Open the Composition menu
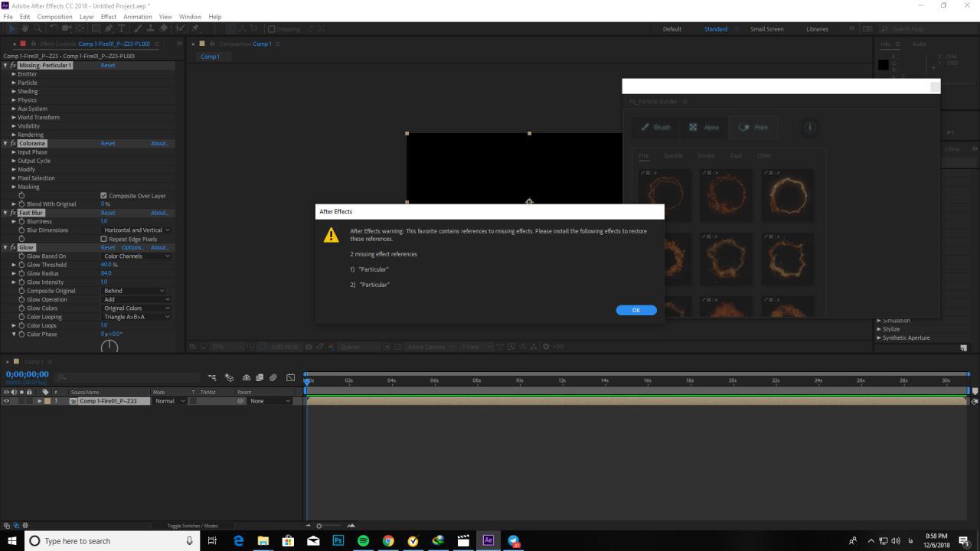 point(54,16)
